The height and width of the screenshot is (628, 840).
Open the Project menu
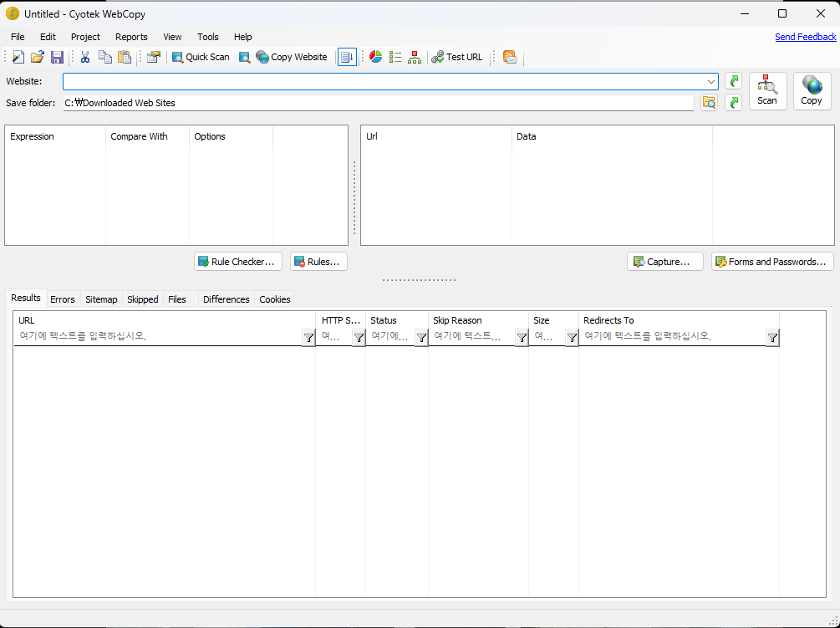86,37
